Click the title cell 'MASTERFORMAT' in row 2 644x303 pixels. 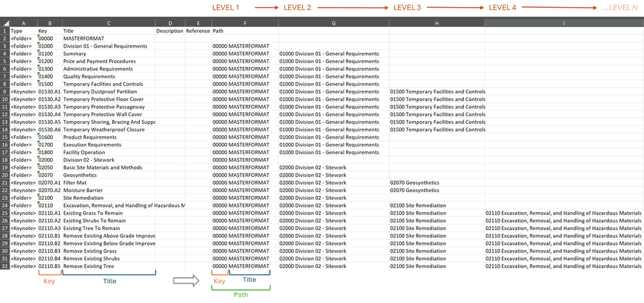(x=109, y=38)
